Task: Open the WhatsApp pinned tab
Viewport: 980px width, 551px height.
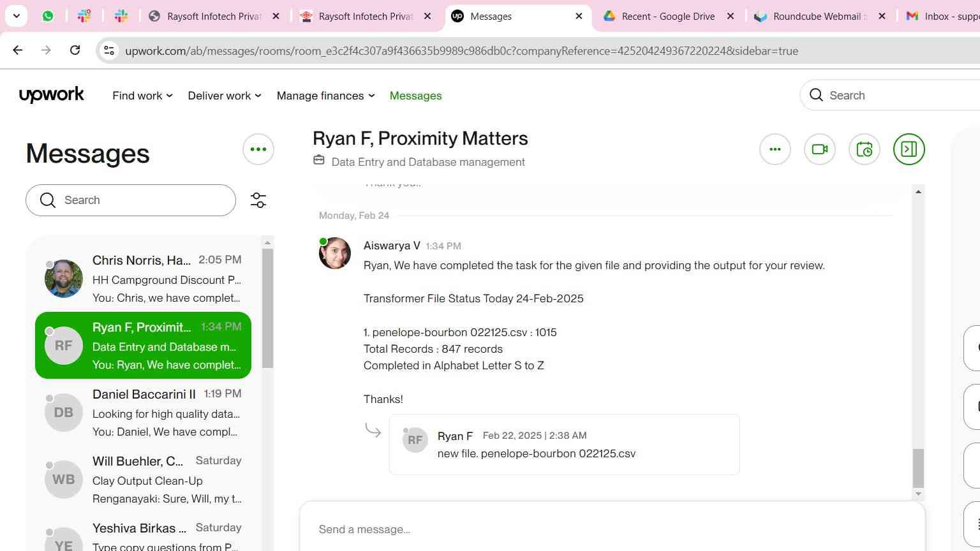Action: [x=48, y=16]
